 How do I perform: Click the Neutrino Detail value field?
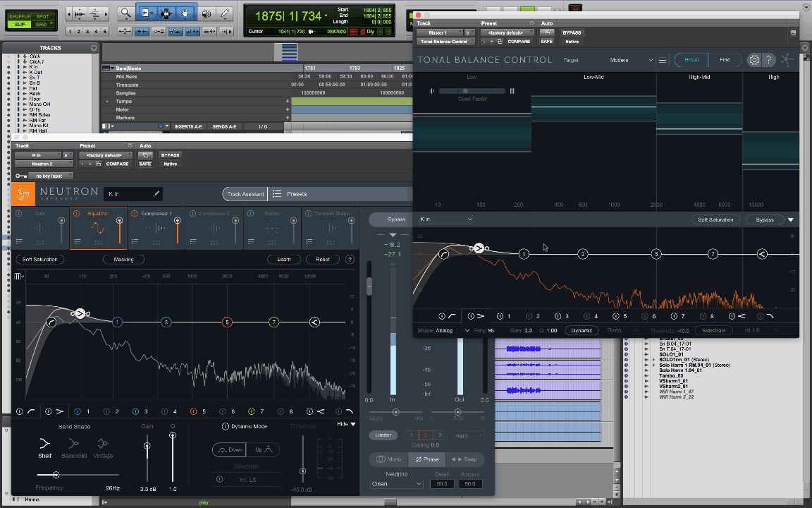pos(442,484)
